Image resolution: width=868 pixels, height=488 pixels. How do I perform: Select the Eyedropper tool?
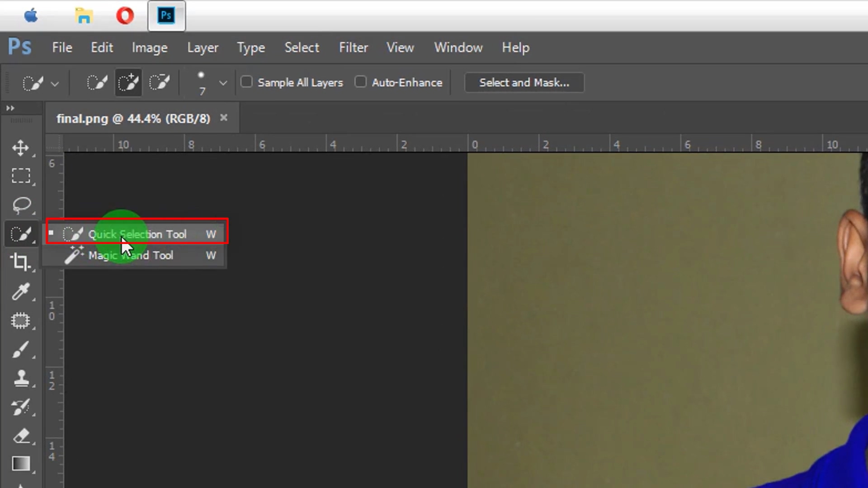point(20,291)
